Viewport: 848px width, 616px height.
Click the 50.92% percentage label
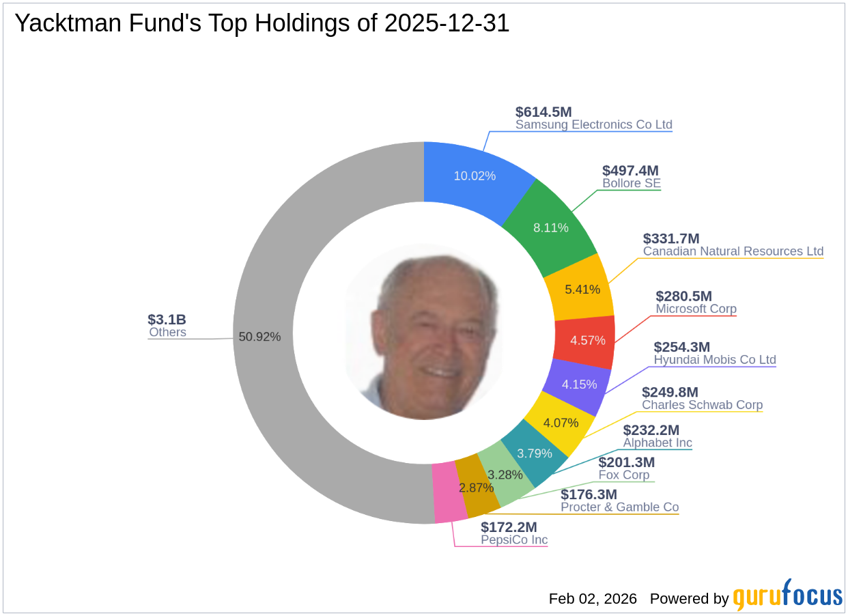259,336
